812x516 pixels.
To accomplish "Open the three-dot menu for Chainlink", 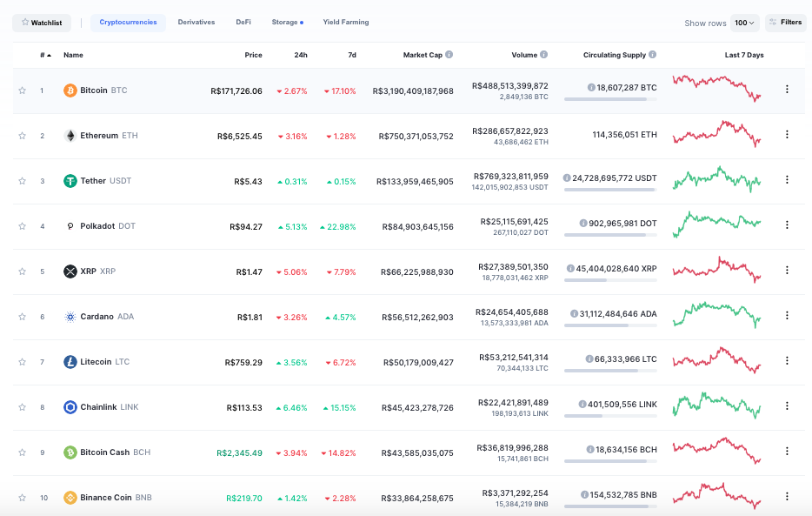I will pyautogui.click(x=787, y=405).
